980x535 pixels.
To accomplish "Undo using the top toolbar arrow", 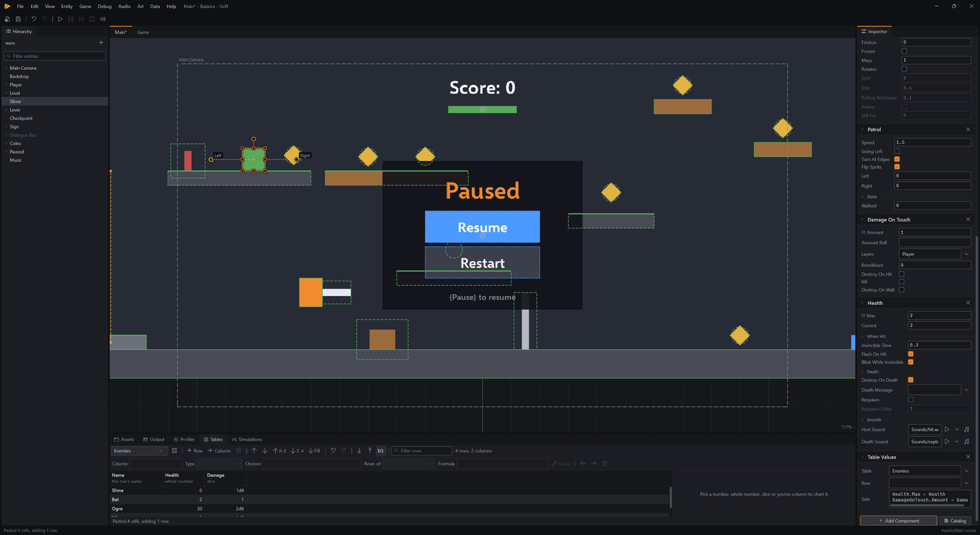I will point(34,19).
